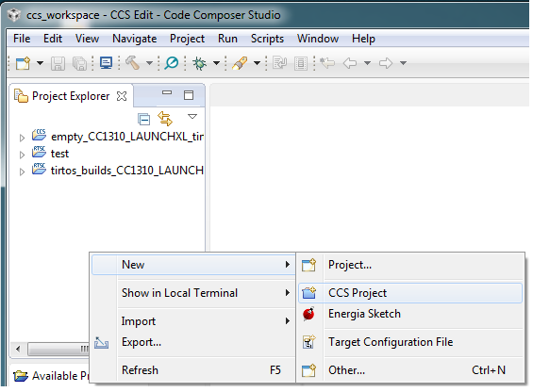Click the Project Explorer horizontal scrollbar thumb
This screenshot has height=392, width=533.
point(58,350)
